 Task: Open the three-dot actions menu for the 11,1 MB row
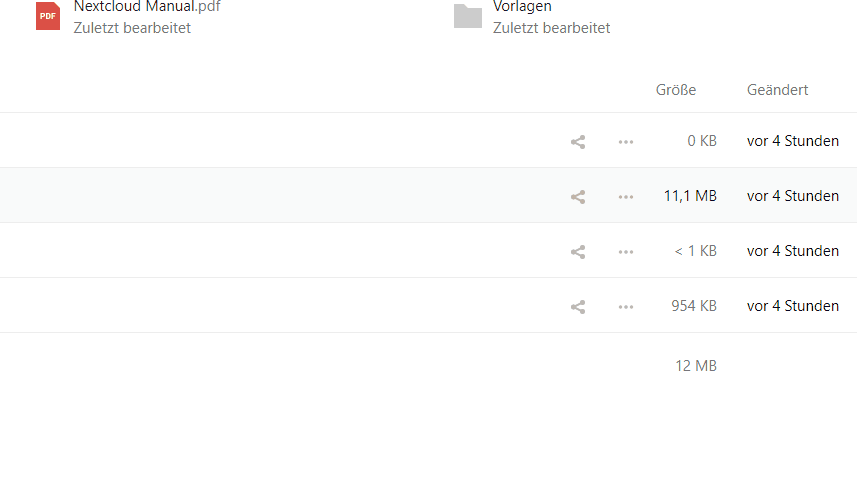pyautogui.click(x=626, y=197)
